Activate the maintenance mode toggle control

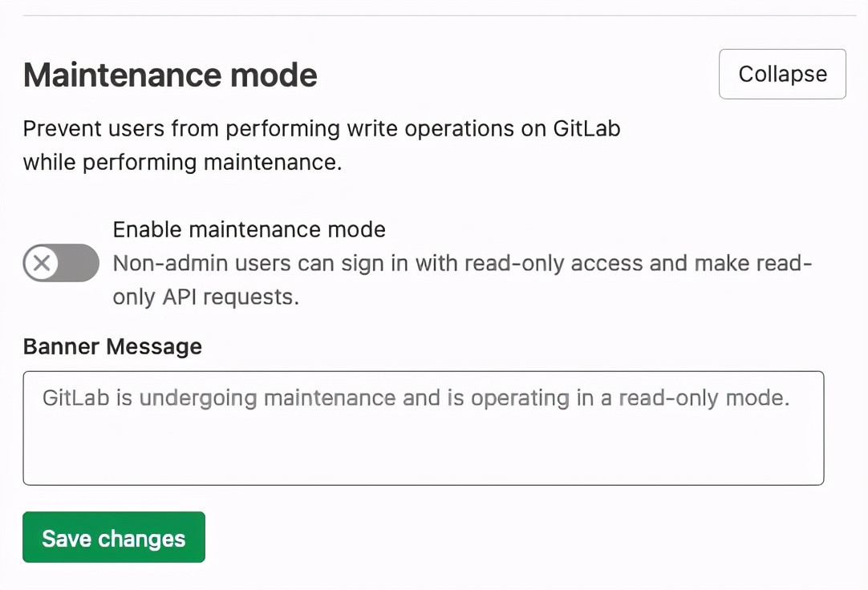[60, 263]
